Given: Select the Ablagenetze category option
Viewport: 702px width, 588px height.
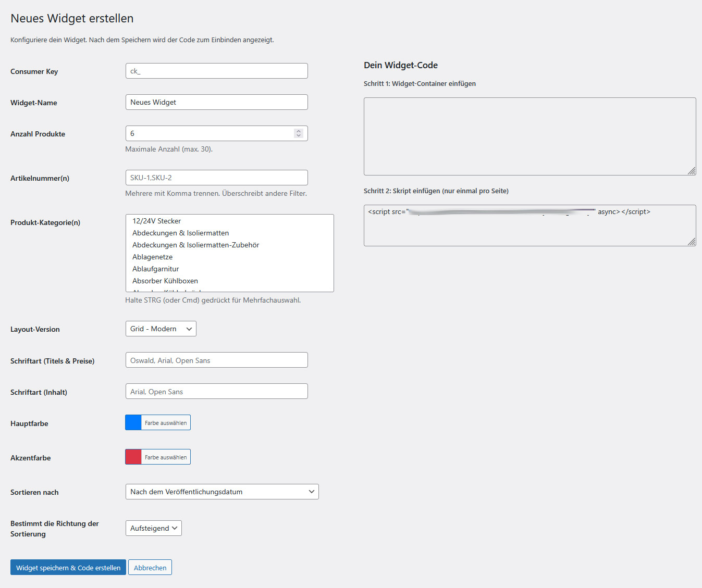Looking at the screenshot, I should [152, 257].
